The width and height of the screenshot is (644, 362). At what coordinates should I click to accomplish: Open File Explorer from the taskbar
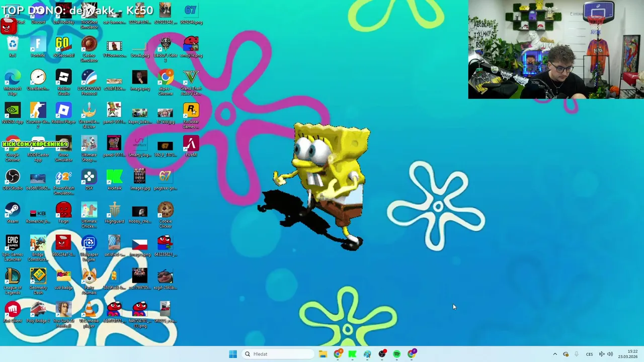tap(323, 354)
